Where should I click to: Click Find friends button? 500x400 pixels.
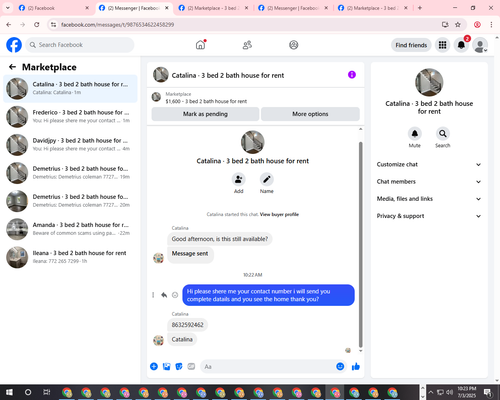[411, 45]
